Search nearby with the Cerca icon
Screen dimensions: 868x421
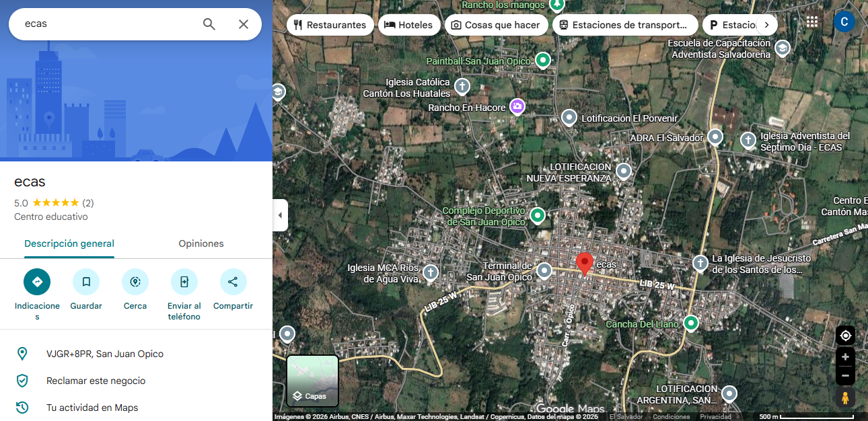(x=135, y=282)
